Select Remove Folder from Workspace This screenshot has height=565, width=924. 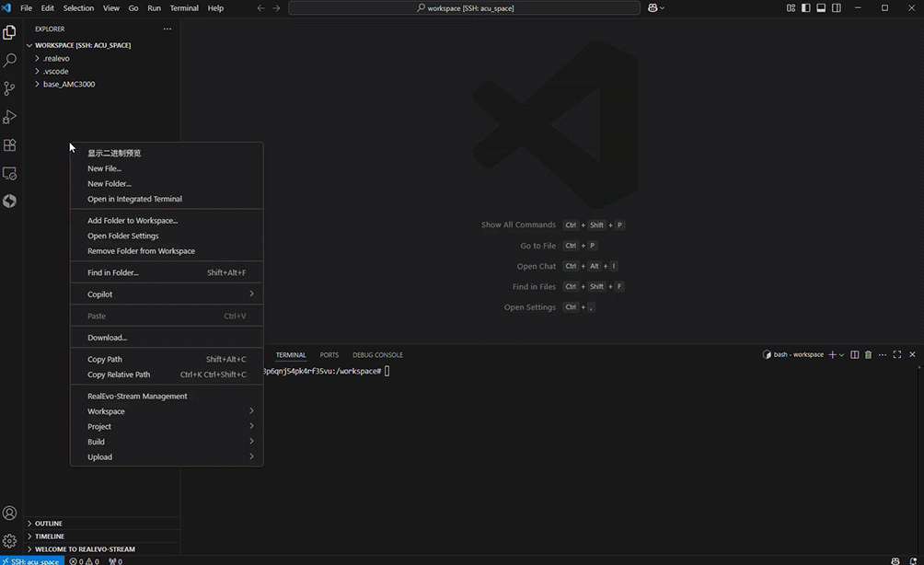pos(167,251)
